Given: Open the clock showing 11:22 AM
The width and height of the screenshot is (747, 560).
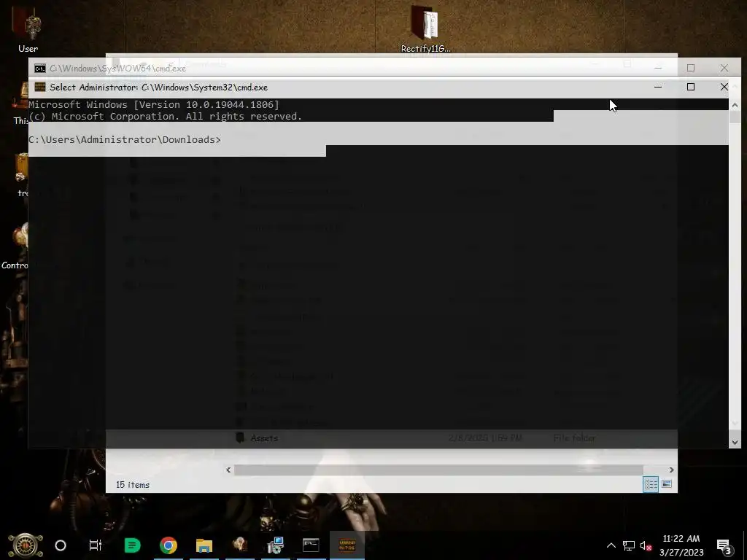Looking at the screenshot, I should pos(681,545).
